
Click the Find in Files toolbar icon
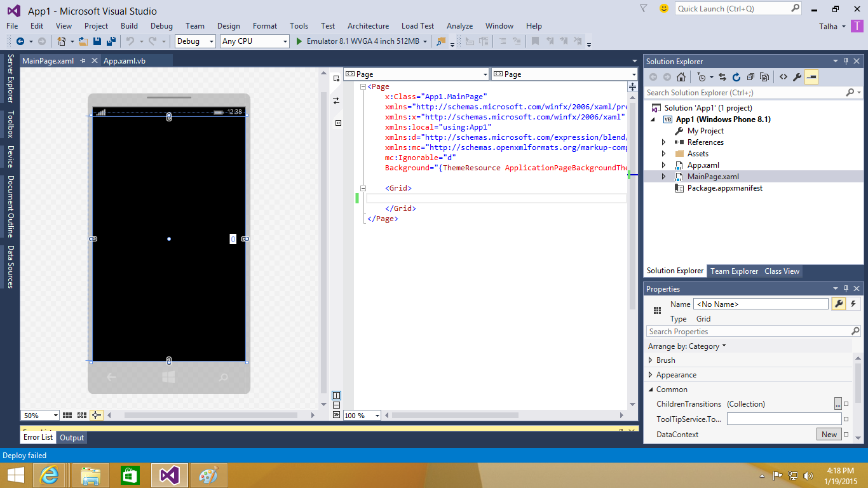(x=441, y=41)
